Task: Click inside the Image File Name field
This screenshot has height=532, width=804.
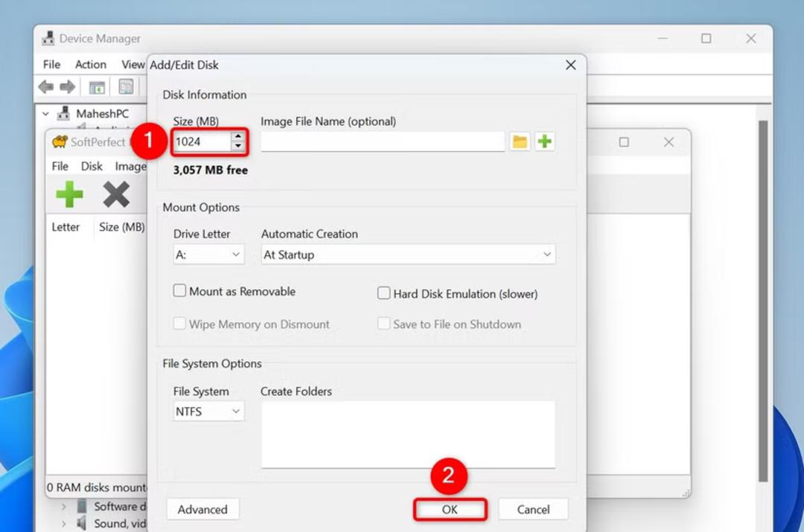Action: 383,141
